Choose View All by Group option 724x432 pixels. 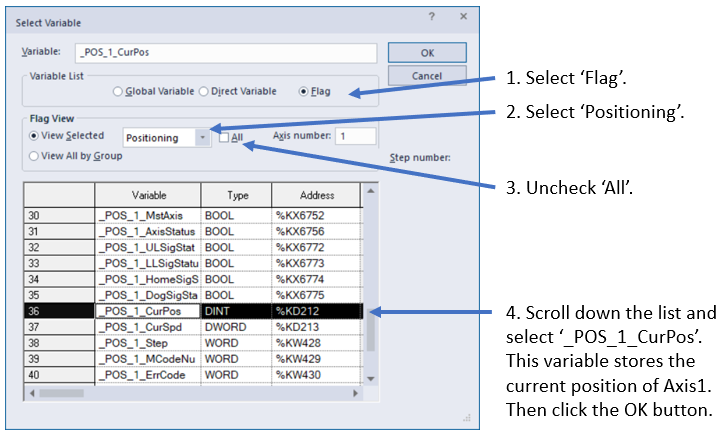pos(36,156)
